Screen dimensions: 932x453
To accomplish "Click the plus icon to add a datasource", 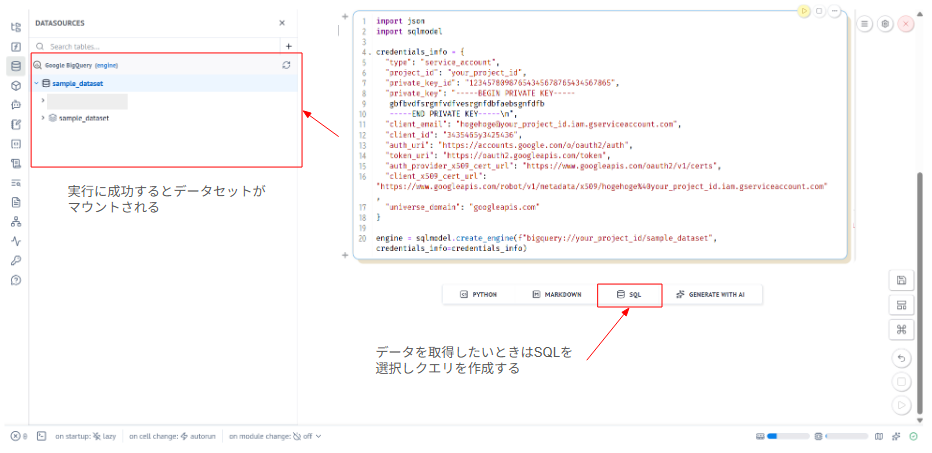I will point(288,46).
